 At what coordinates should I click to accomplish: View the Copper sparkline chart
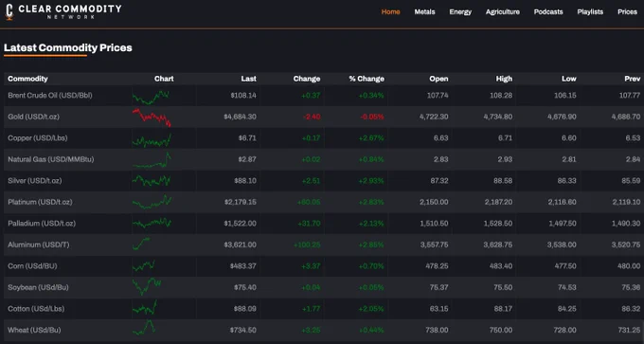(x=152, y=139)
